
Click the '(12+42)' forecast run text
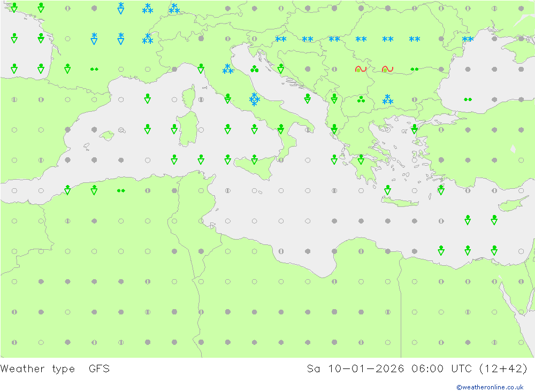pos(503,368)
